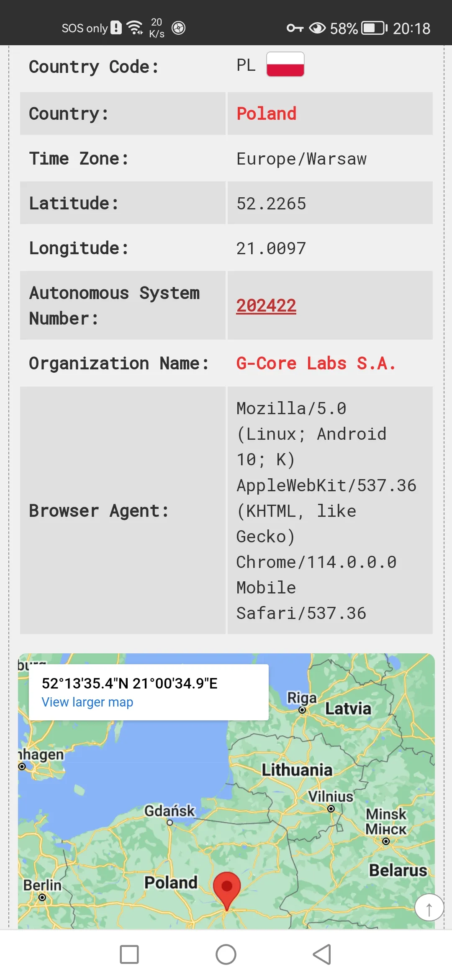Select the Longitude: label
Screen dimensions: 452x980
click(79, 248)
